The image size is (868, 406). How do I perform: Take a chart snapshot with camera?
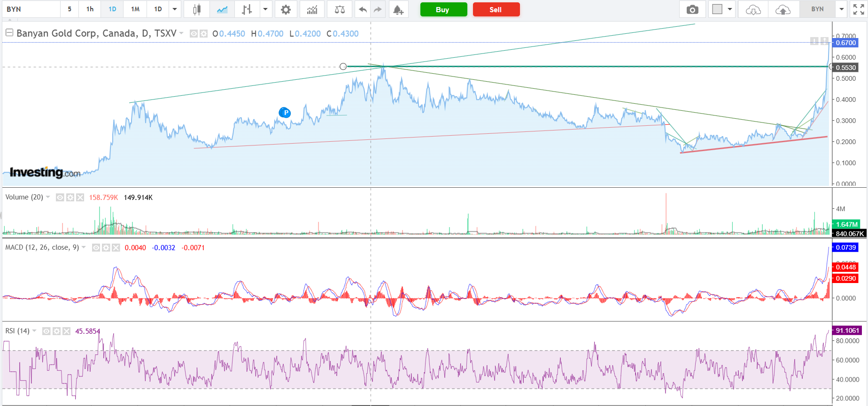pyautogui.click(x=692, y=9)
